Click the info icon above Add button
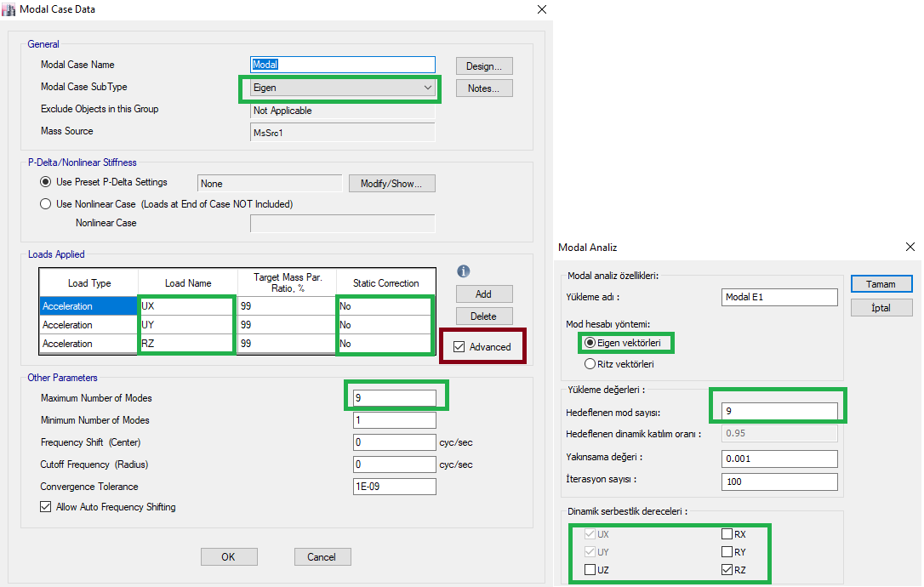The height and width of the screenshot is (587, 924). tap(464, 271)
